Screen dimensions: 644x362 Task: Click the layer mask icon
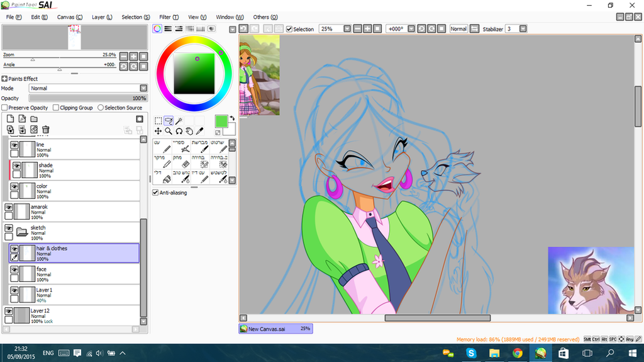[x=140, y=119]
